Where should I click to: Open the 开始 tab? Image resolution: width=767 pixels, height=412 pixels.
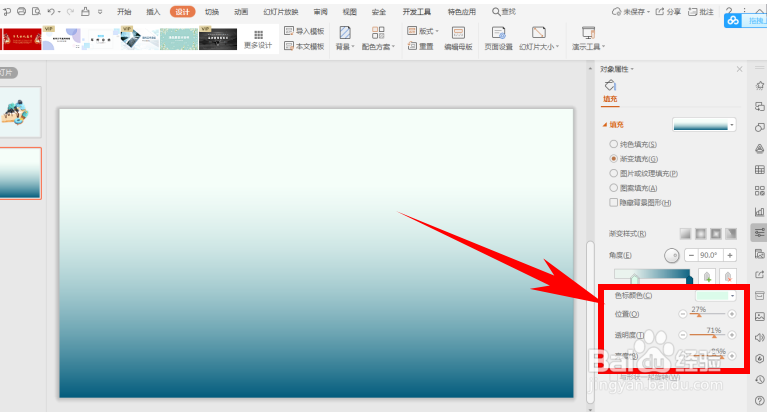[124, 12]
